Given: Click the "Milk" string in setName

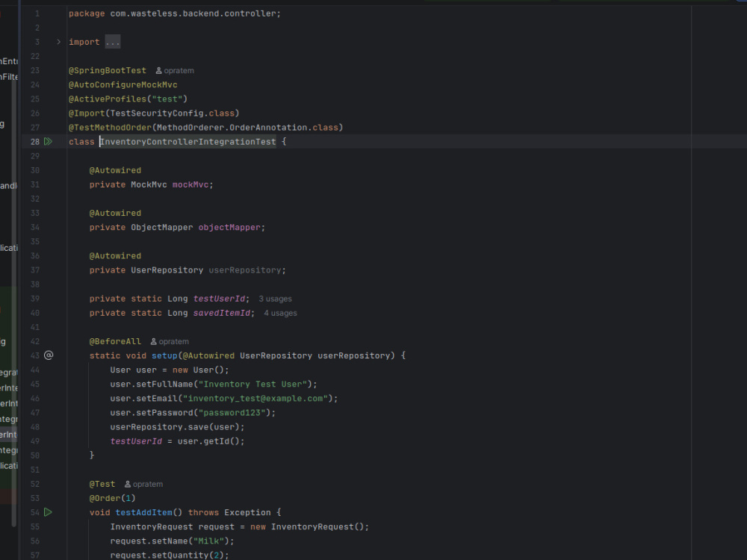Looking at the screenshot, I should click(x=208, y=541).
